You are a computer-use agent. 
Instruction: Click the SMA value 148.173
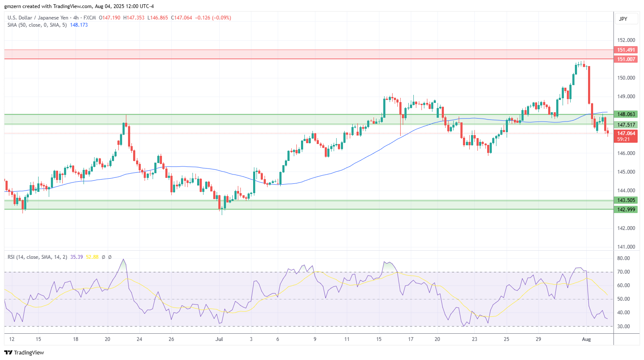click(x=79, y=25)
